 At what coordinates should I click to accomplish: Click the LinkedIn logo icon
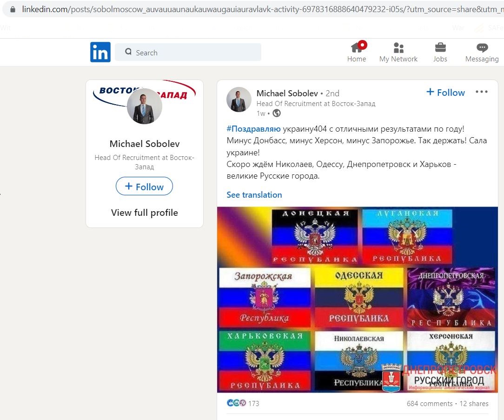point(100,52)
